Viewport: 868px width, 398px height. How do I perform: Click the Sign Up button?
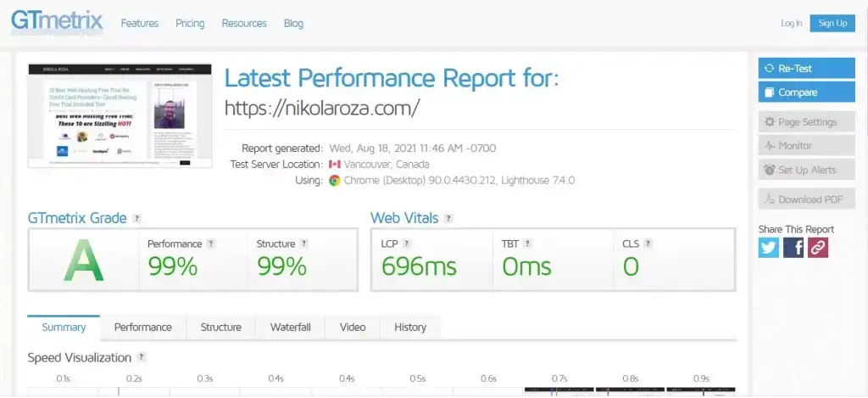pyautogui.click(x=832, y=23)
